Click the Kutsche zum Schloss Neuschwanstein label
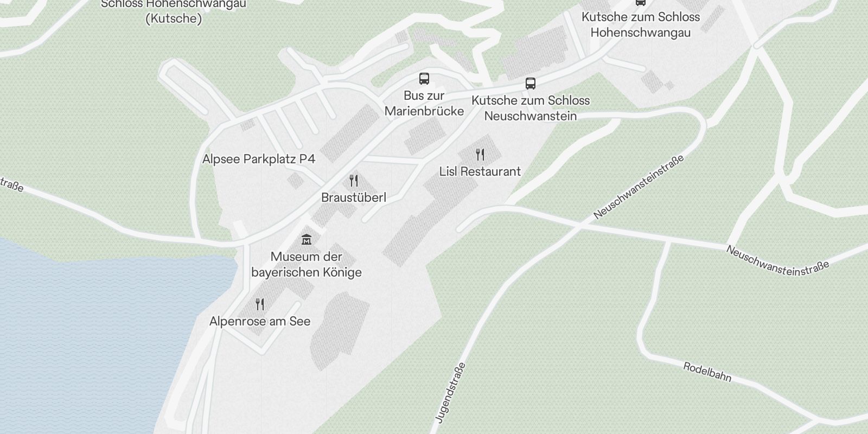868x434 pixels. 531,108
